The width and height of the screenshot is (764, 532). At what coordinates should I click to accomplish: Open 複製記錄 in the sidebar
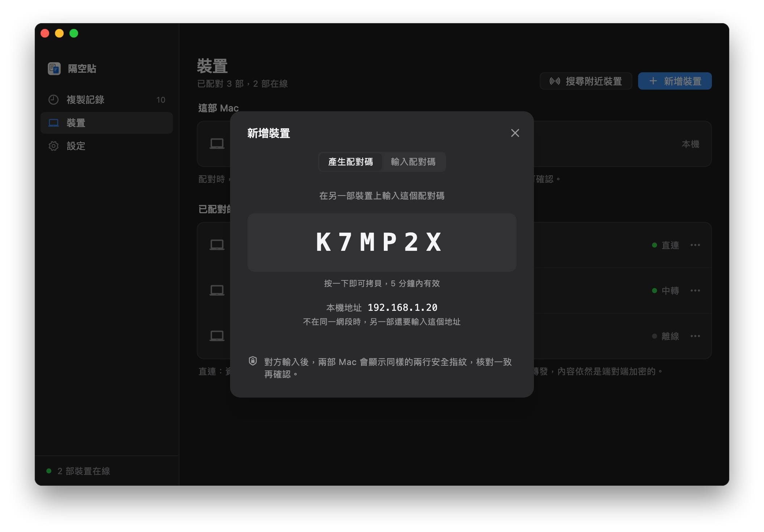point(107,100)
